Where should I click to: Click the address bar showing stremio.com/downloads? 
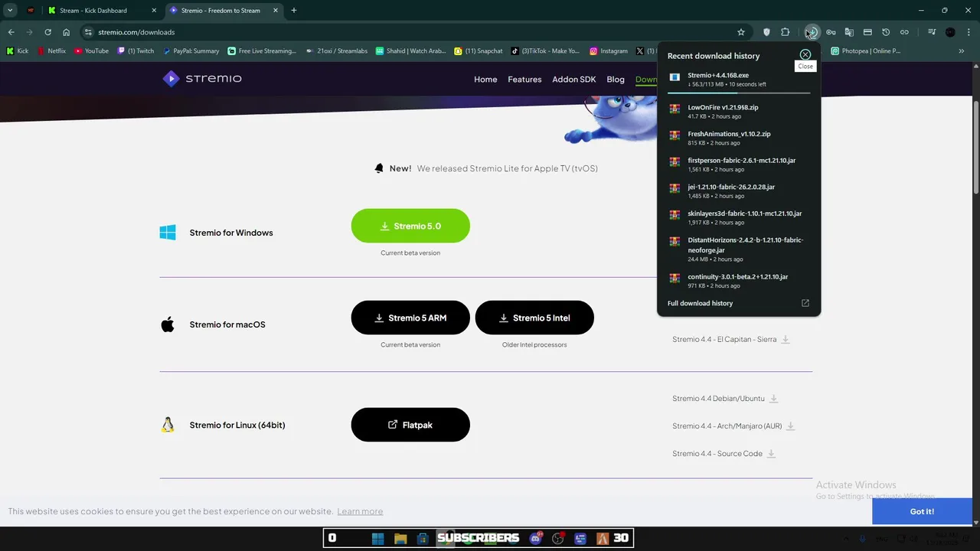(413, 32)
